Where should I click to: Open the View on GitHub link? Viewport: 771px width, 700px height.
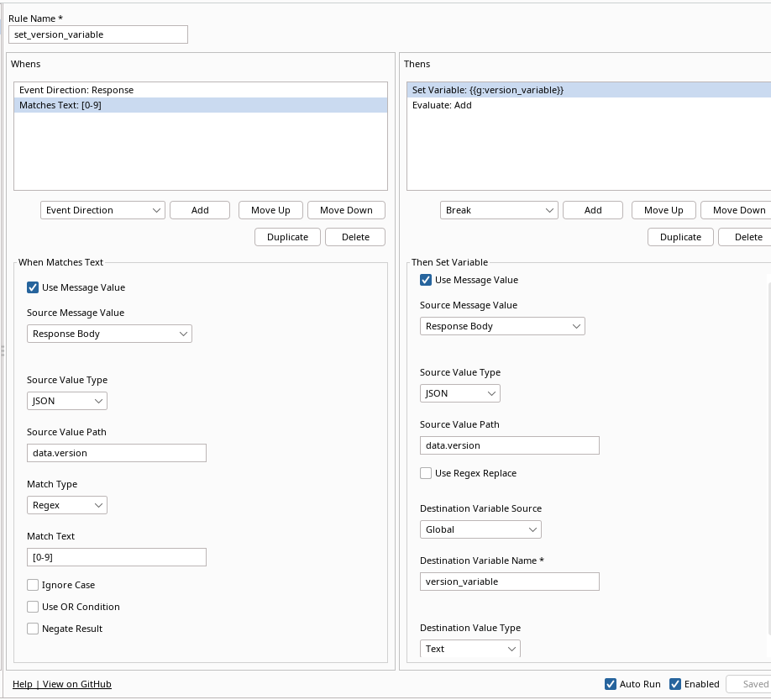[x=77, y=684]
